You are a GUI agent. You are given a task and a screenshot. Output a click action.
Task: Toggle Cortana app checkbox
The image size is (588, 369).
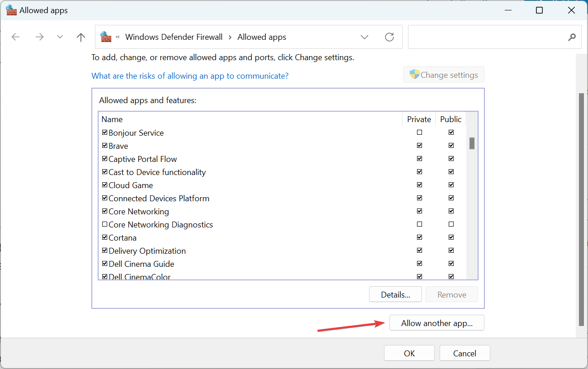(x=105, y=237)
